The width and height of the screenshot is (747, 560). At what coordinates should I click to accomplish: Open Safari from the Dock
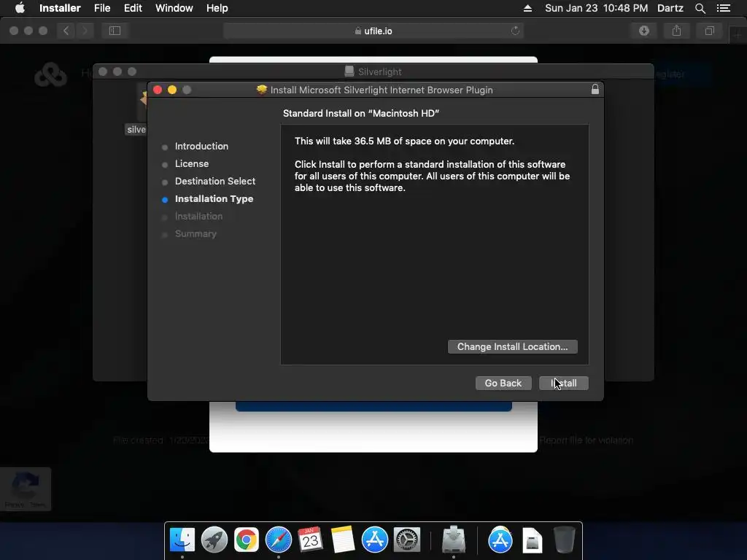click(x=278, y=540)
